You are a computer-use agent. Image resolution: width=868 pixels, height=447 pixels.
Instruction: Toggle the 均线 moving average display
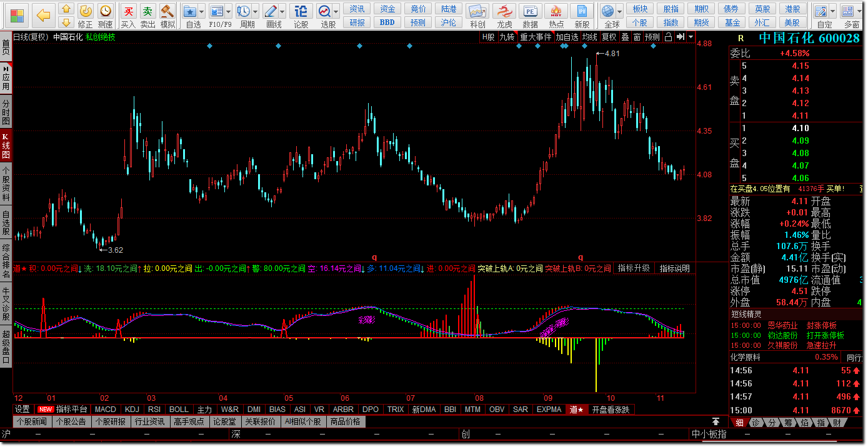[589, 37]
